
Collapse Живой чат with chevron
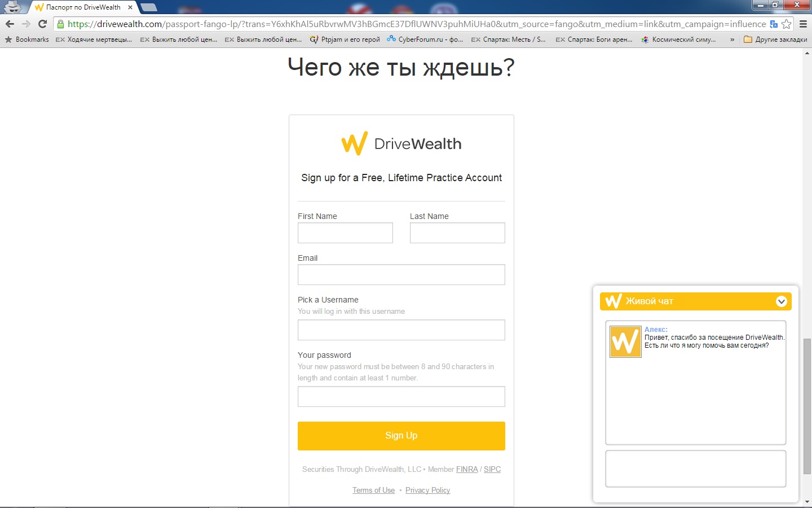tap(782, 301)
